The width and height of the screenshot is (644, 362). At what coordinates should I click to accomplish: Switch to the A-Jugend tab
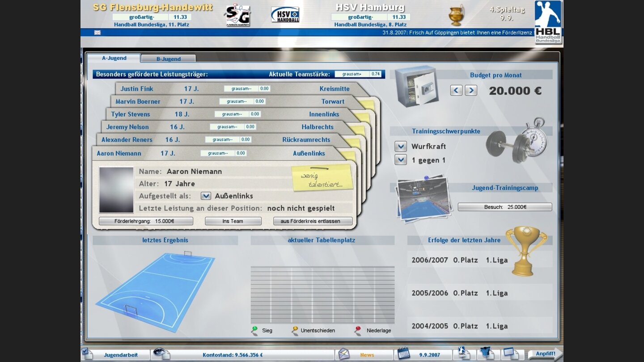[x=114, y=58]
